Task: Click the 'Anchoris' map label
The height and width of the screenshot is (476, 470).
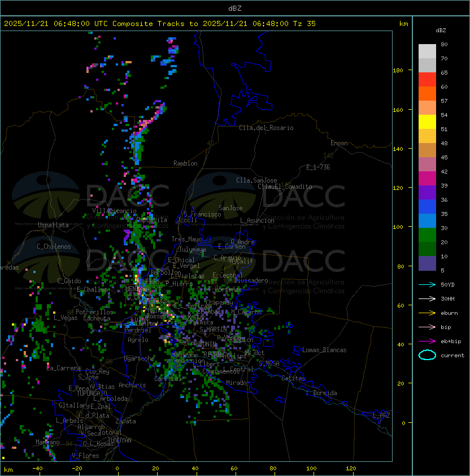Action: coord(132,385)
